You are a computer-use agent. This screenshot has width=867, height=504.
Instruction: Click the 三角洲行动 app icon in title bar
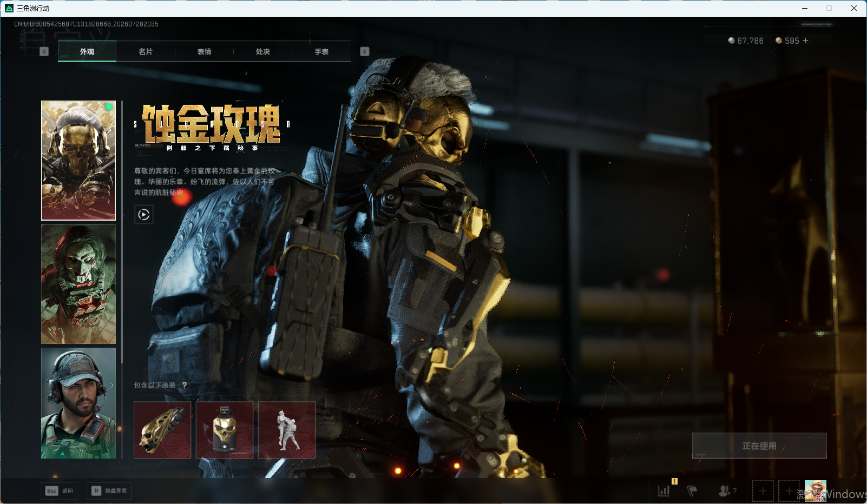click(9, 8)
